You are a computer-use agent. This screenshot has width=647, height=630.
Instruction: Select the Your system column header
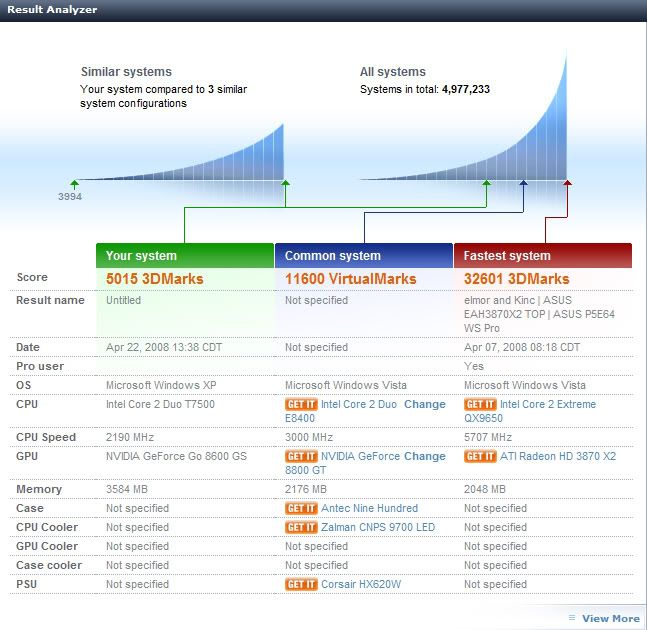(185, 255)
